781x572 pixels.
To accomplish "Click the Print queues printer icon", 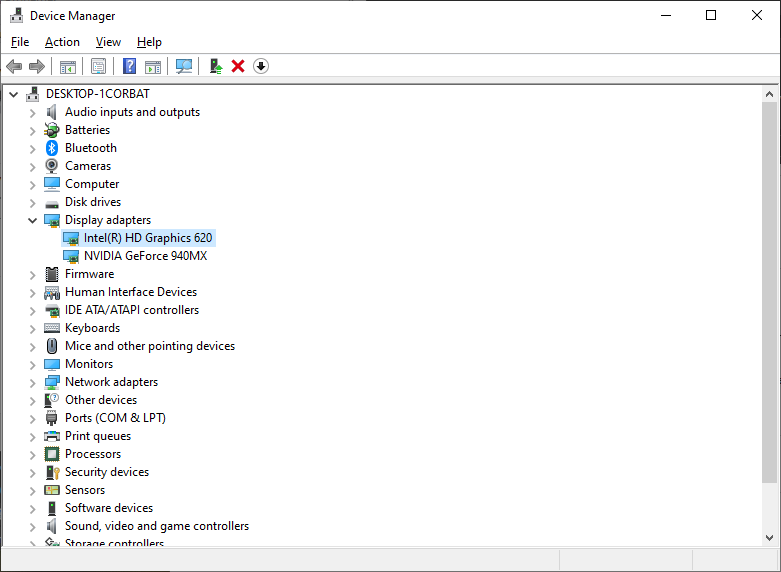I will pyautogui.click(x=52, y=436).
